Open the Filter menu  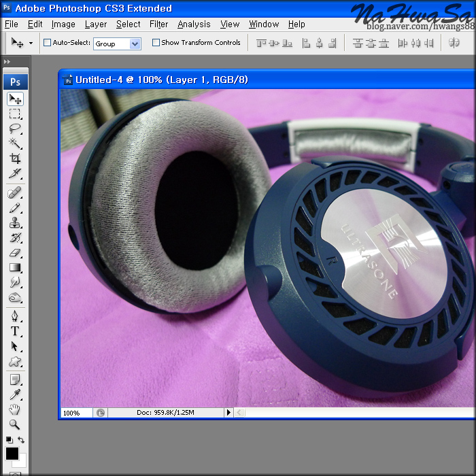[158, 24]
